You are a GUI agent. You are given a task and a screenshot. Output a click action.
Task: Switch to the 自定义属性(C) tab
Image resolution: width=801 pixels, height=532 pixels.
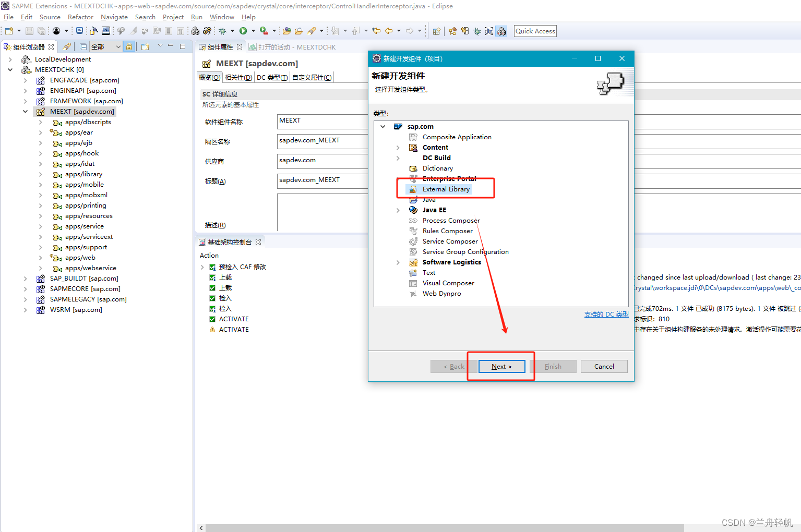[x=312, y=78]
